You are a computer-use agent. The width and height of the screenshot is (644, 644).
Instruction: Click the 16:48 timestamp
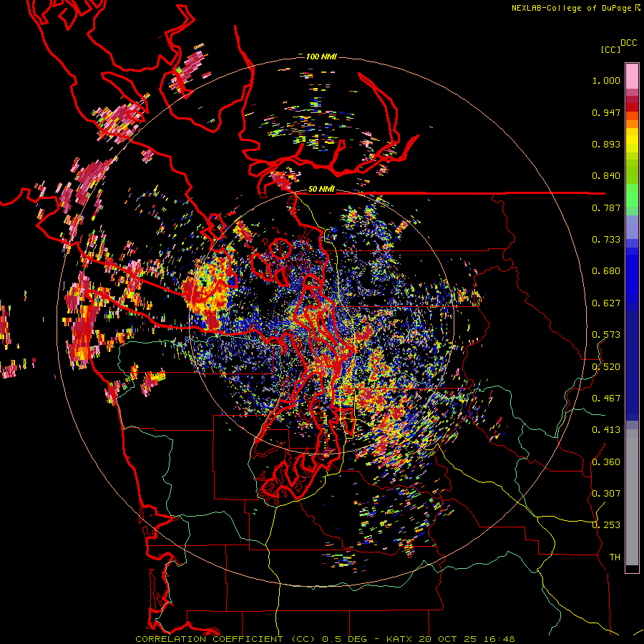500,639
